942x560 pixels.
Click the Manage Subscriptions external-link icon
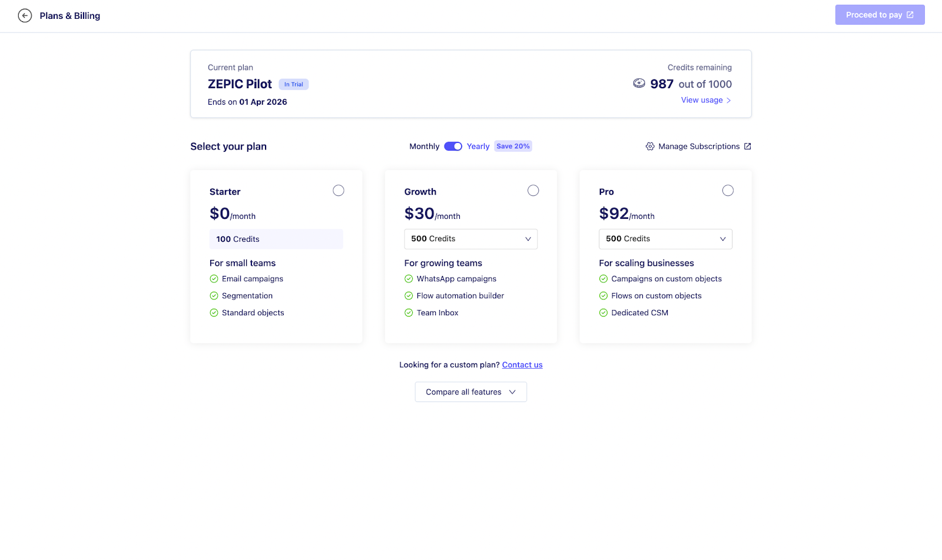[x=748, y=146]
